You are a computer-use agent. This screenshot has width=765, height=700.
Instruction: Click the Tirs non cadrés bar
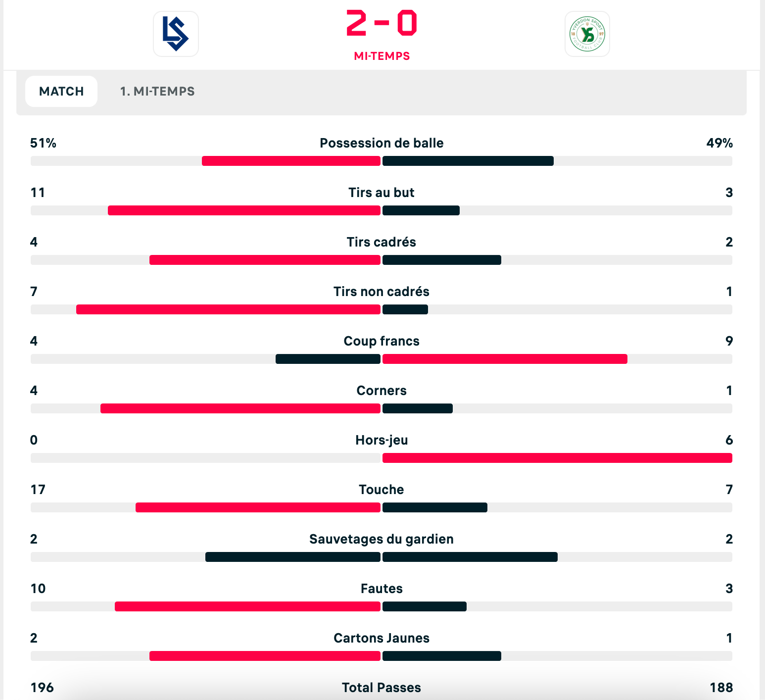pyautogui.click(x=381, y=309)
